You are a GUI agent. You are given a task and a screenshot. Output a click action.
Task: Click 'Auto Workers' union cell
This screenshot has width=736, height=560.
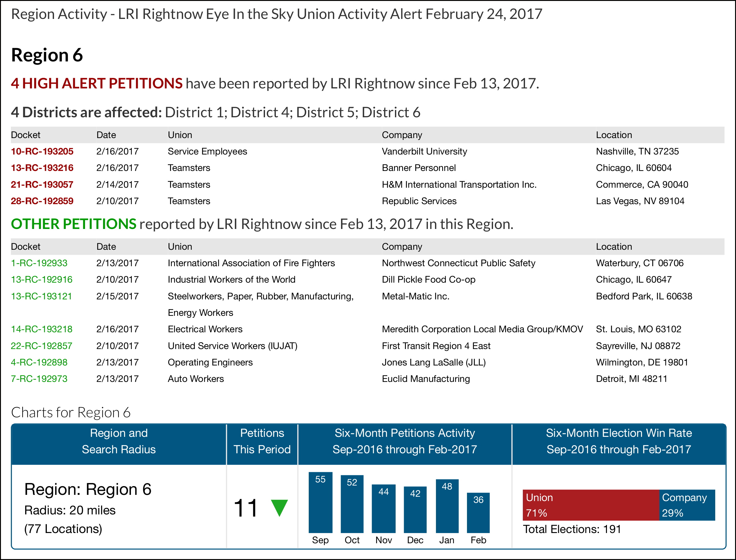click(x=196, y=379)
